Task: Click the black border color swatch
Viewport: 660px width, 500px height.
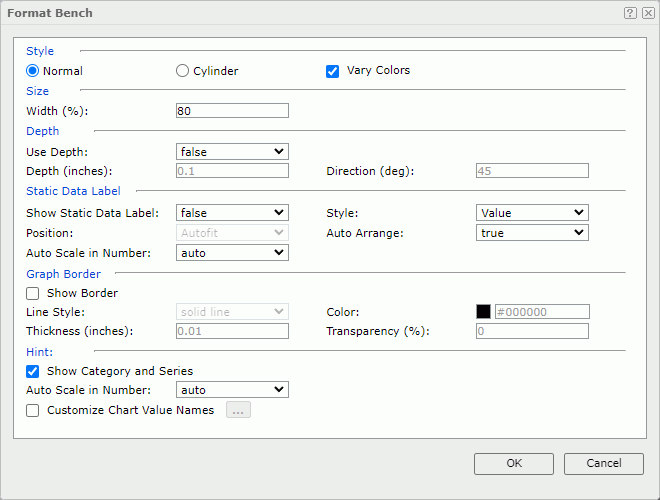Action: (x=483, y=311)
